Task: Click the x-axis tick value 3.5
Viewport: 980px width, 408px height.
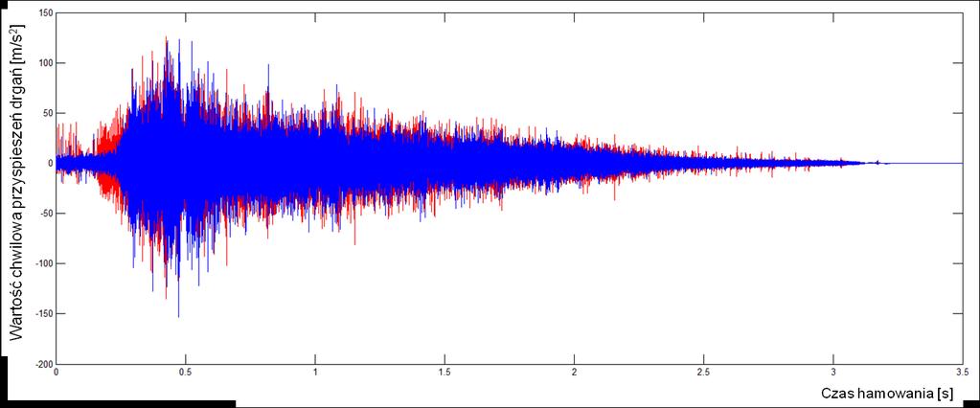Action: click(x=962, y=373)
